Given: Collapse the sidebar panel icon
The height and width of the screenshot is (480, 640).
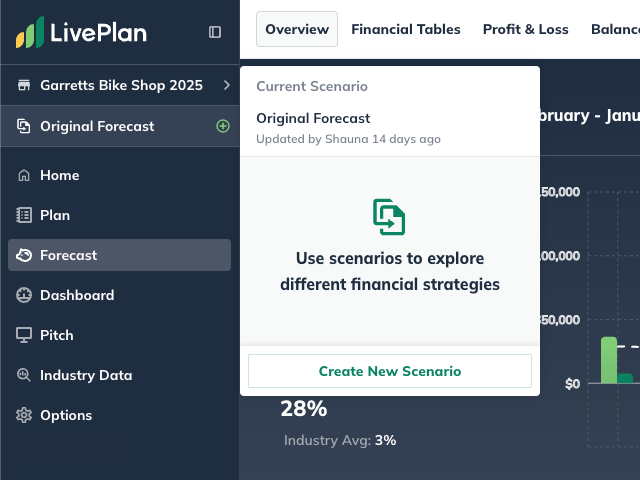Looking at the screenshot, I should 215,32.
